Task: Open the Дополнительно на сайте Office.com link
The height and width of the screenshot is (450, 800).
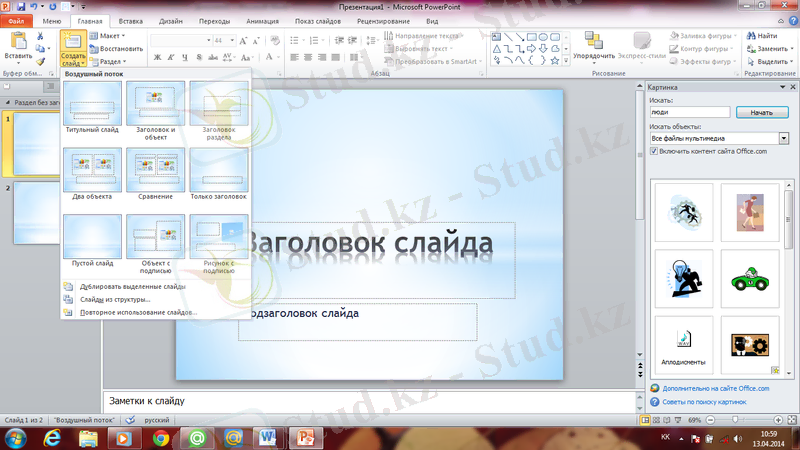Action: coord(714,387)
